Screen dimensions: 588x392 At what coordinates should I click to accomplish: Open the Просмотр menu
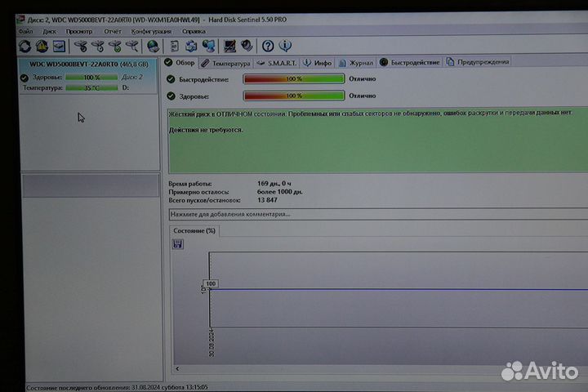point(78,32)
